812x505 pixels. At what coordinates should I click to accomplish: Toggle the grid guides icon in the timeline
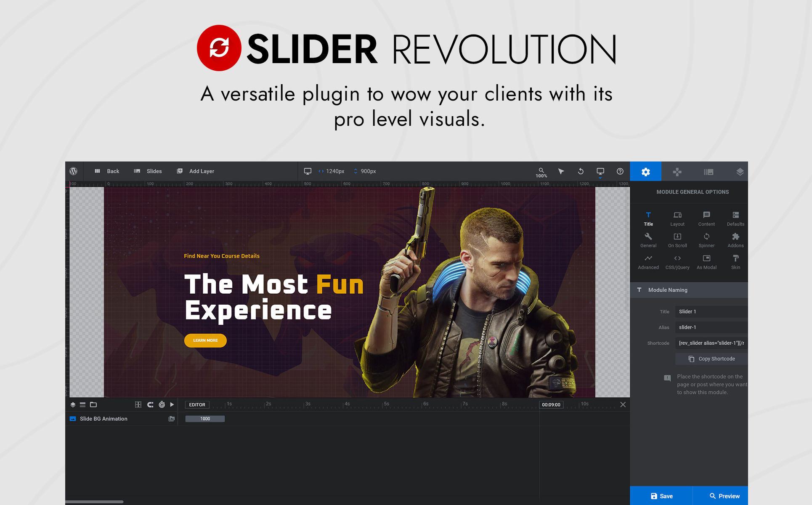[138, 404]
